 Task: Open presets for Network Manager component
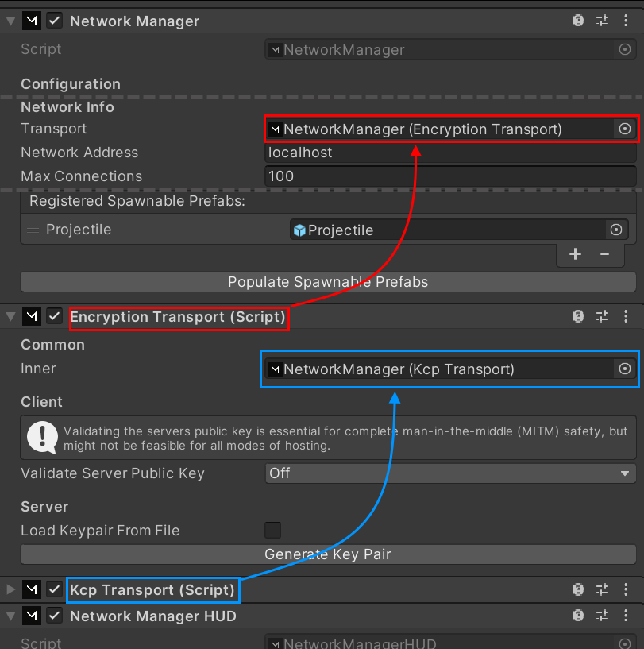point(602,21)
